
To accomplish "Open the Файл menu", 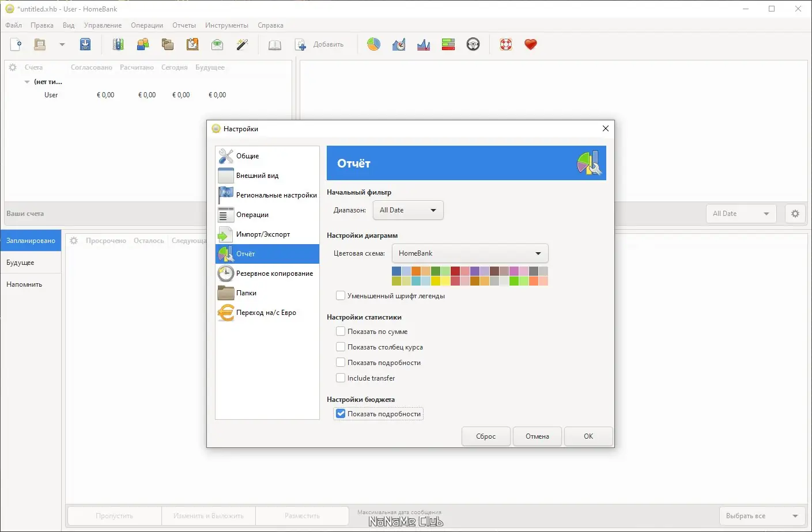I will (x=13, y=25).
